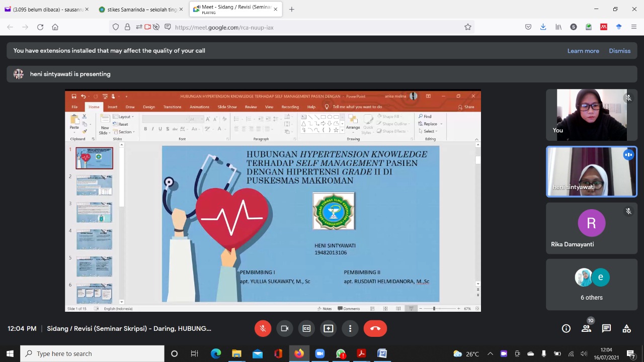Viewport: 644px width, 362px height.
Task: Toggle the camera button
Action: pos(285,328)
